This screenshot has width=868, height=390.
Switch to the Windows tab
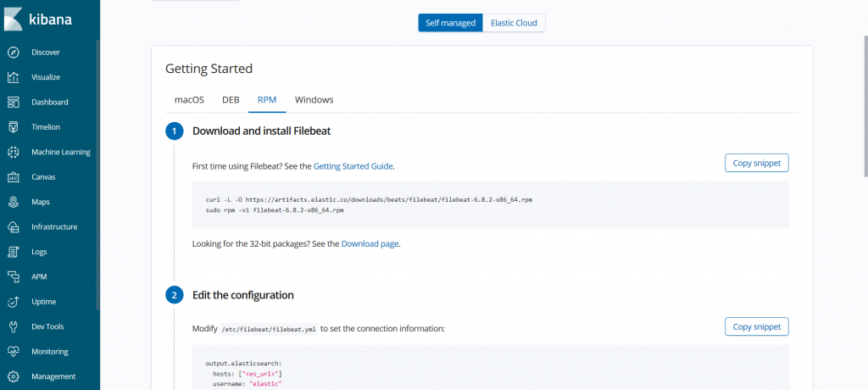click(x=314, y=100)
